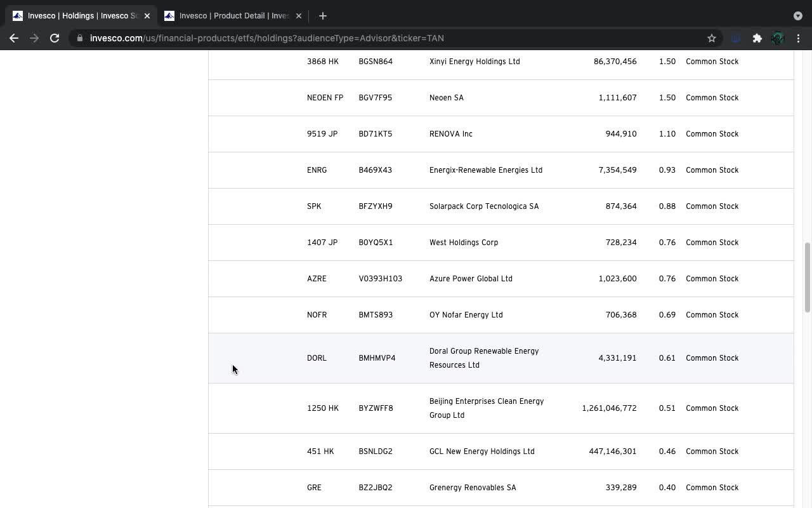Click identifier V0393H103
This screenshot has height=508, width=812.
click(x=381, y=279)
